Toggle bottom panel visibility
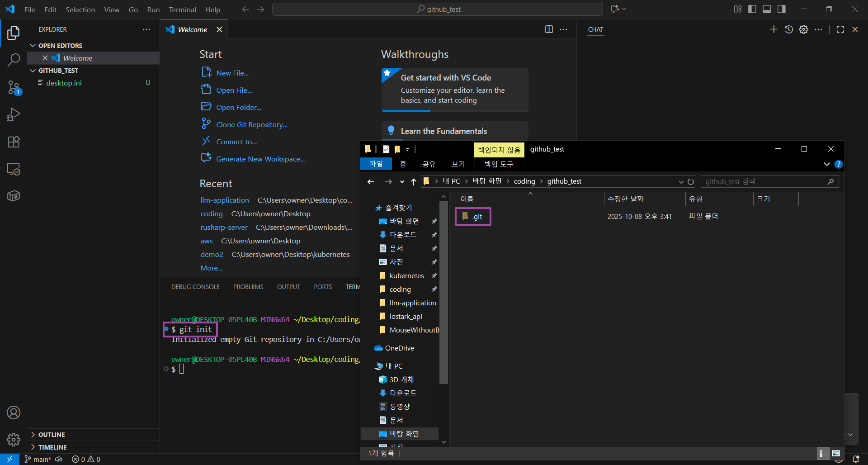The width and height of the screenshot is (868, 465). pyautogui.click(x=767, y=9)
